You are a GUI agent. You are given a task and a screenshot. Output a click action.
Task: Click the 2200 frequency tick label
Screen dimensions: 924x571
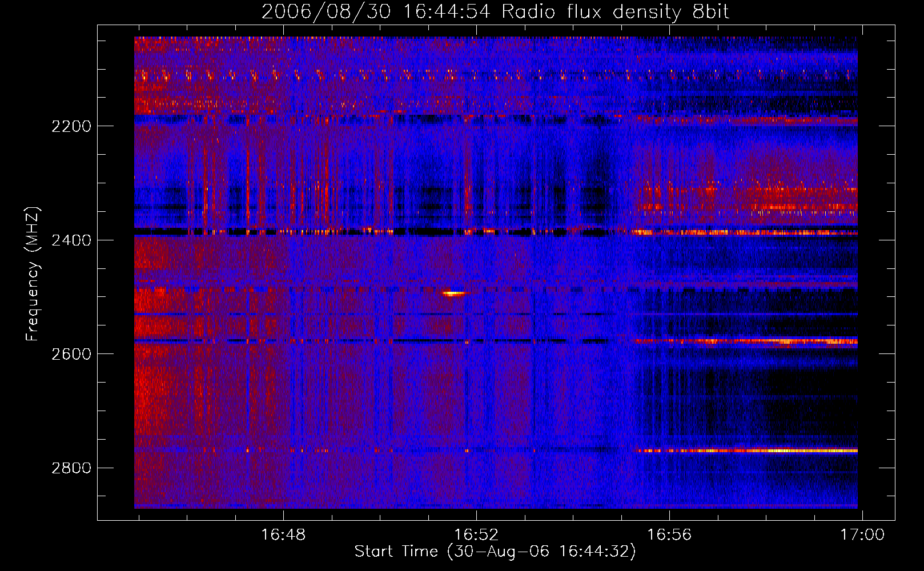coord(71,126)
